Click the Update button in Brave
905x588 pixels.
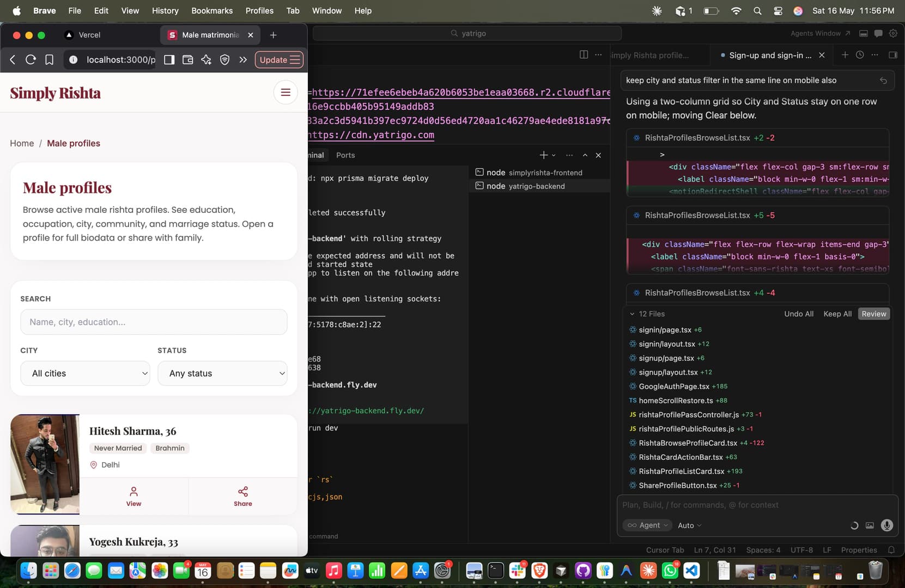(x=280, y=60)
